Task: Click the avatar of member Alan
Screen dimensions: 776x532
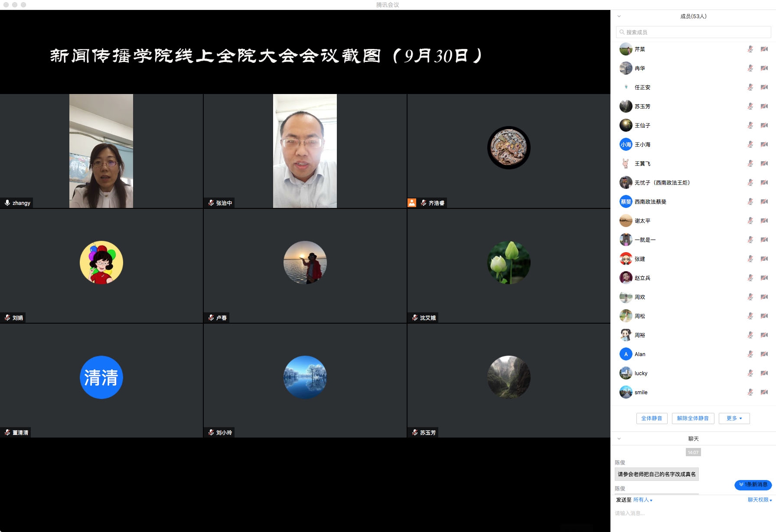Action: 626,354
